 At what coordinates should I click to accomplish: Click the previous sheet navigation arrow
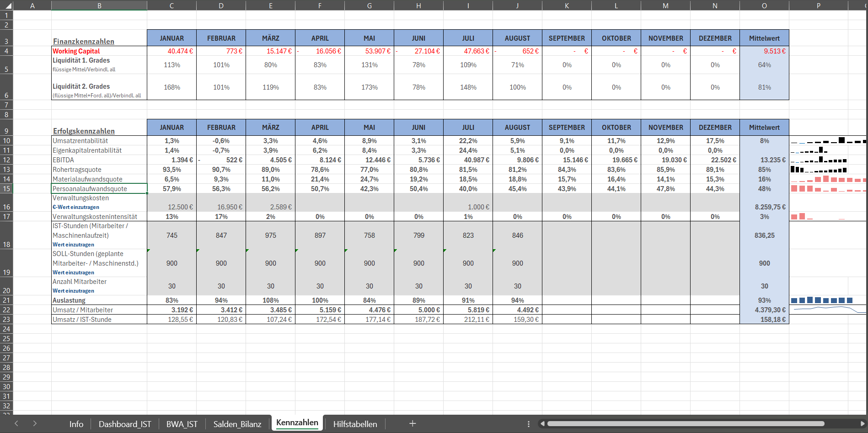[16, 423]
